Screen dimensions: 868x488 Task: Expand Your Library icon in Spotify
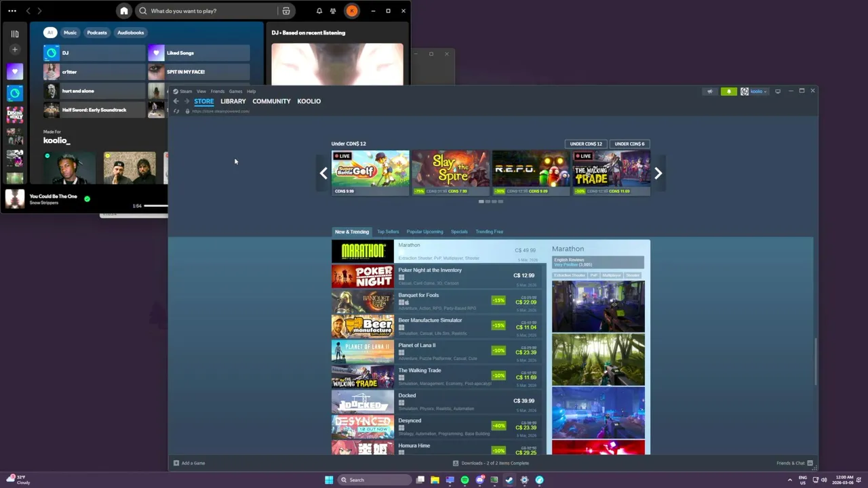tap(15, 33)
